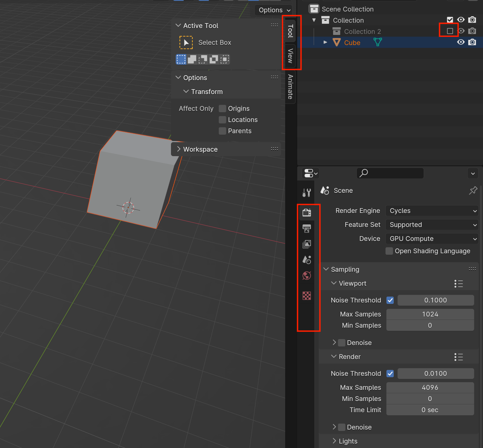Expand the Workspace panel

pyautogui.click(x=200, y=149)
